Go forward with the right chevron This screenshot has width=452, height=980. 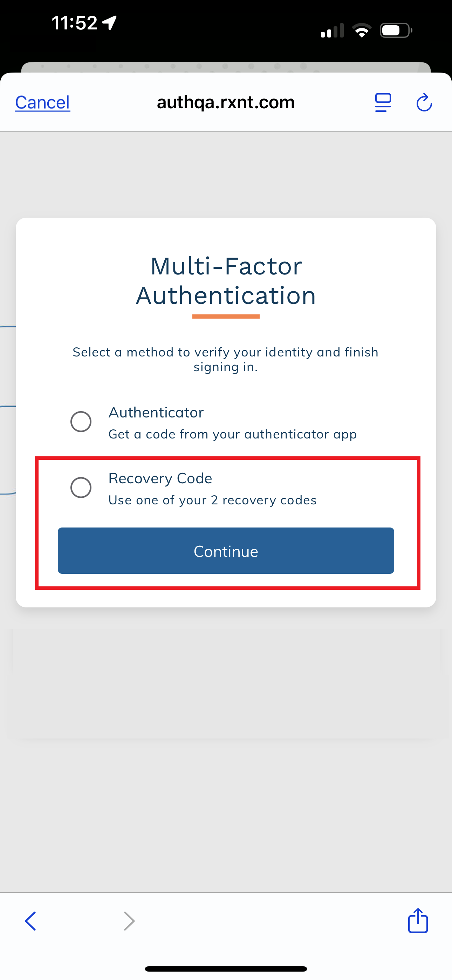pyautogui.click(x=129, y=921)
